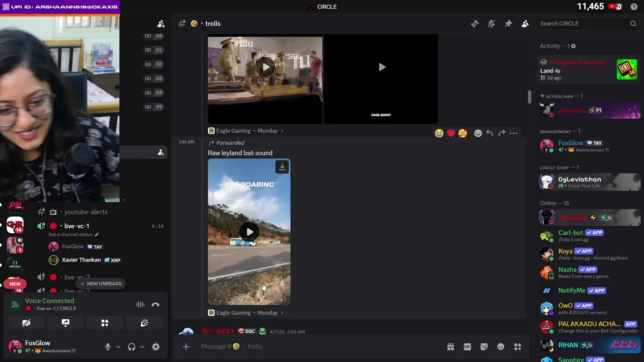Open the emoji picker
Image resolution: width=644 pixels, height=362 pixels.
[x=501, y=347]
